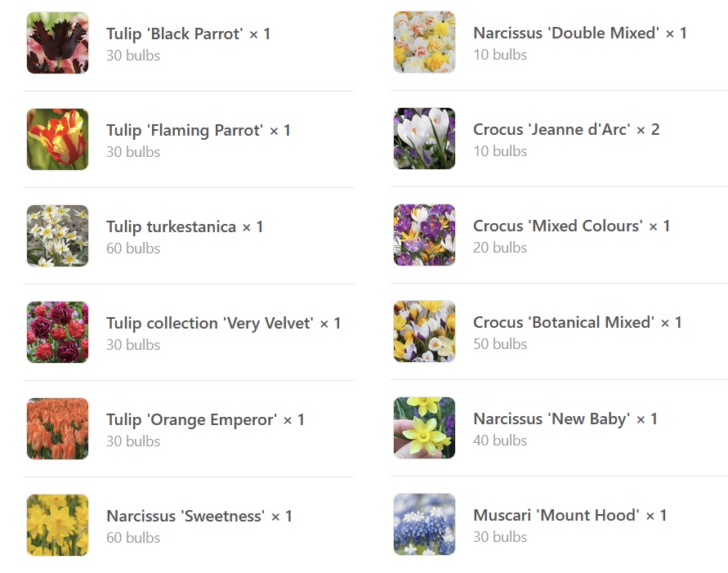728x573 pixels.
Task: Open the Tulip 'Orange Emperor' picture
Action: pos(57,429)
